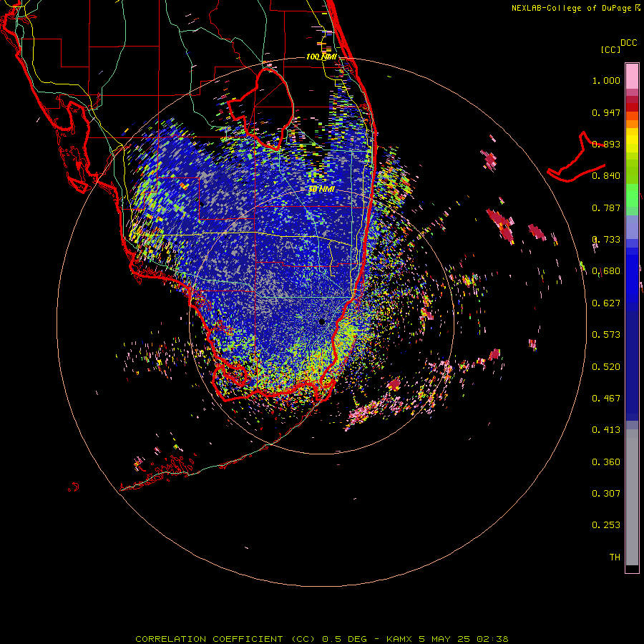This screenshot has height=644, width=644.
Task: Click the red Bahamas island outline
Action: [576, 157]
